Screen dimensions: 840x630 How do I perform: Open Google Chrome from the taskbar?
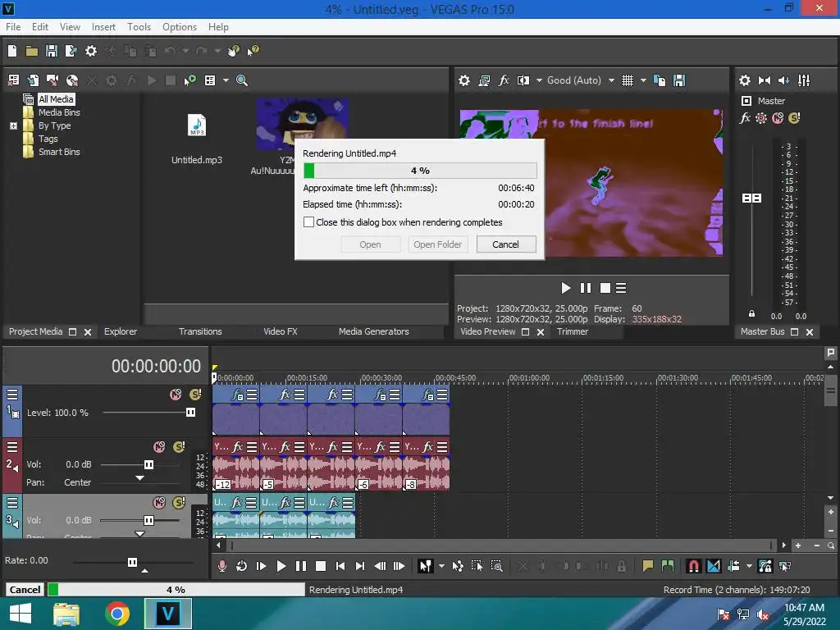pyautogui.click(x=117, y=614)
